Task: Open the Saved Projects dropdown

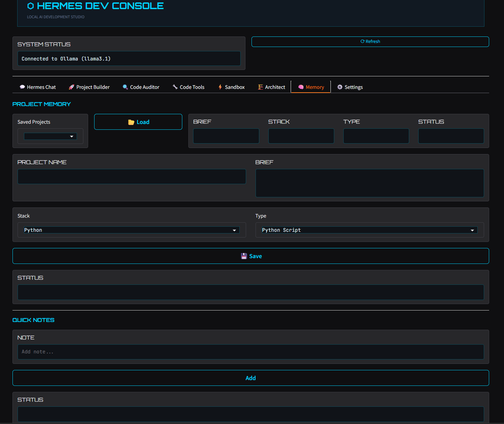Action: coord(50,136)
